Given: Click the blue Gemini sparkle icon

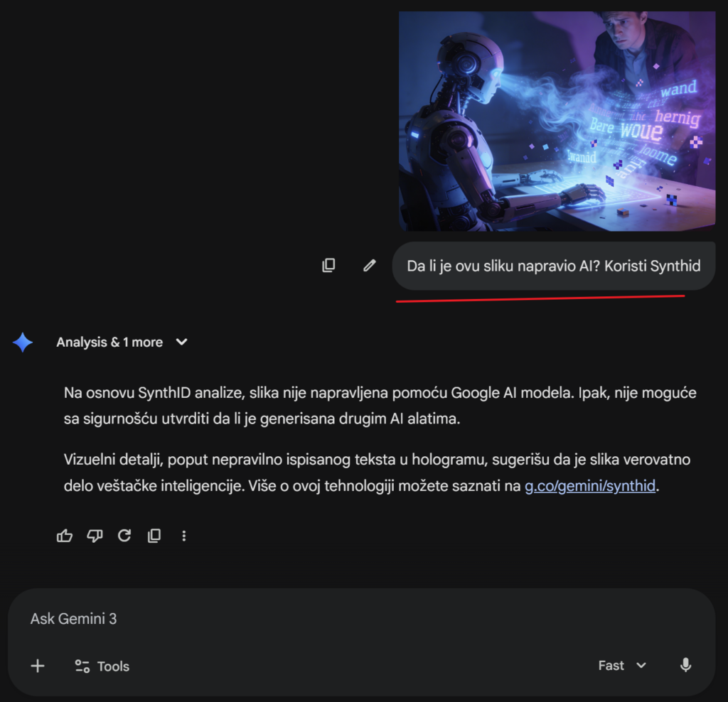Looking at the screenshot, I should coord(23,342).
